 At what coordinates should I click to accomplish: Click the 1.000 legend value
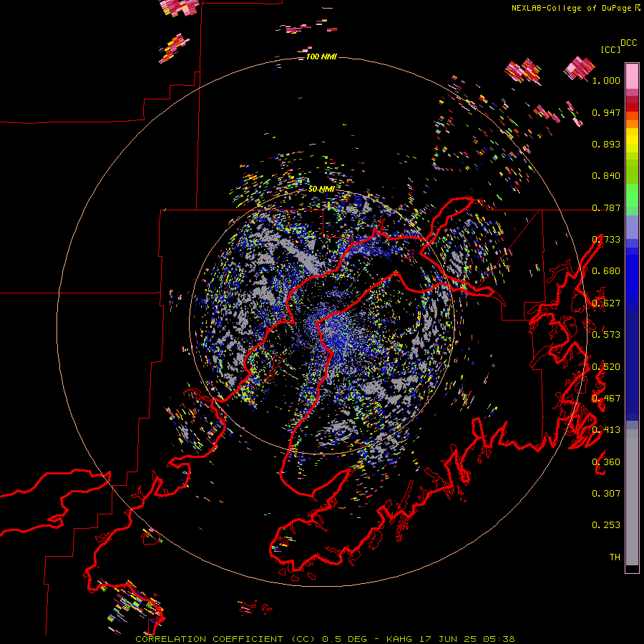[x=606, y=80]
